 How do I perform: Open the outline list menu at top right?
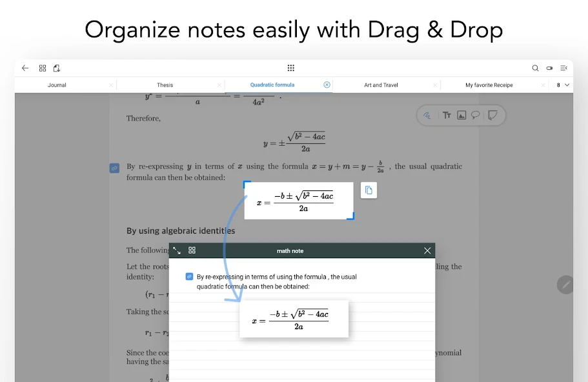pyautogui.click(x=563, y=68)
